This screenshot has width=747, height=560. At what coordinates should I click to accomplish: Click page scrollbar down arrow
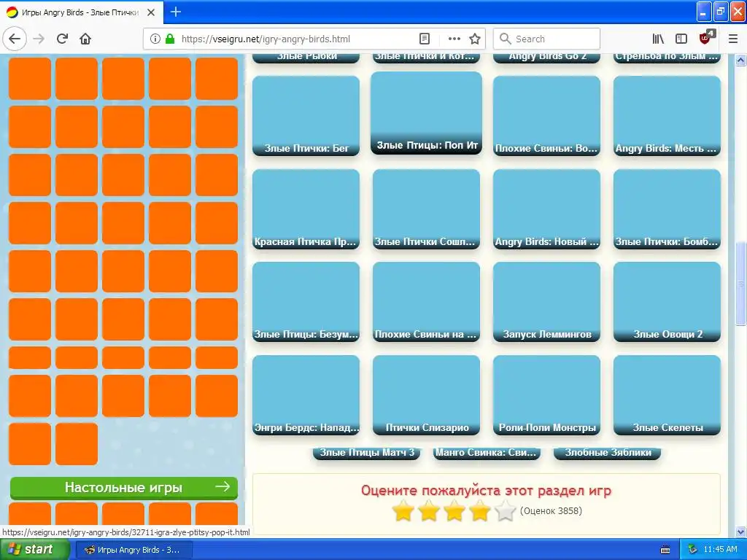[740, 532]
